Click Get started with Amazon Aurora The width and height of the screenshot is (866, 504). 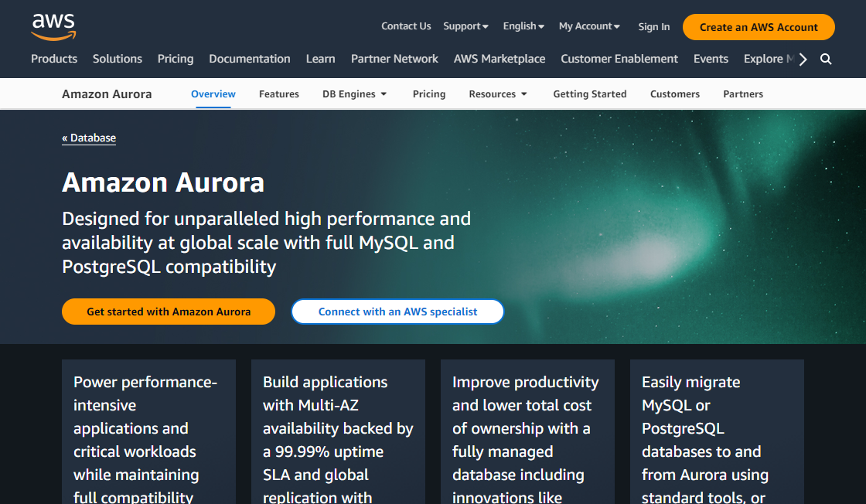(x=169, y=312)
